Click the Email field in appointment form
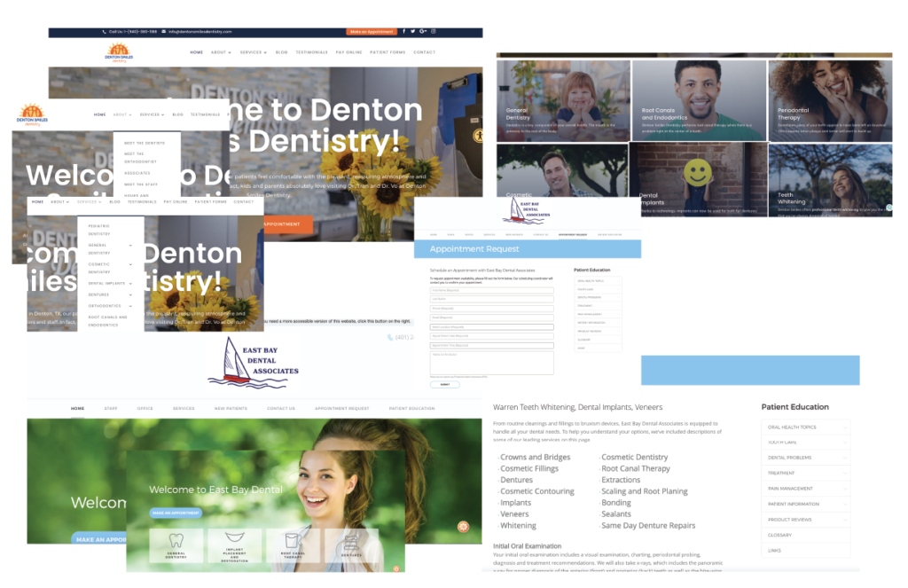The width and height of the screenshot is (908, 588). pyautogui.click(x=491, y=318)
